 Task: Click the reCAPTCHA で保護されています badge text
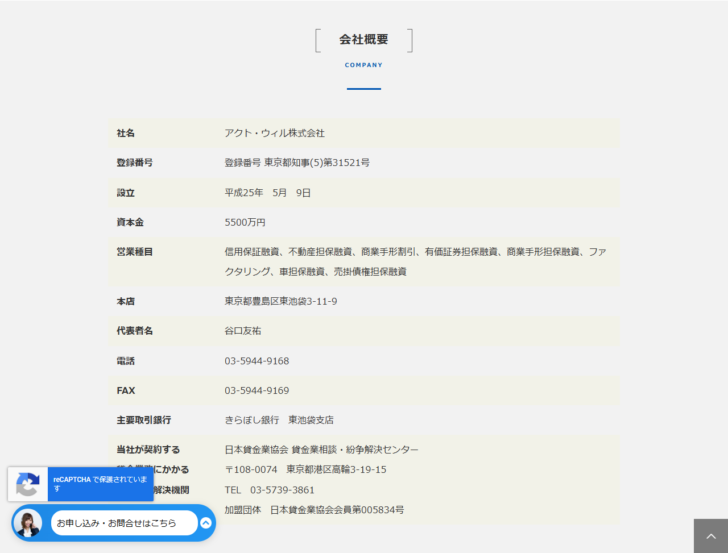tap(100, 484)
